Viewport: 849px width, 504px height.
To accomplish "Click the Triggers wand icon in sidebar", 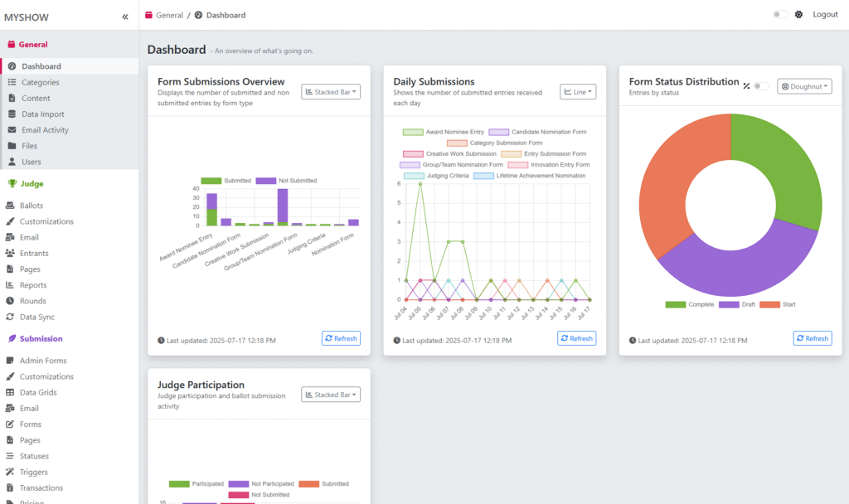I will click(12, 472).
